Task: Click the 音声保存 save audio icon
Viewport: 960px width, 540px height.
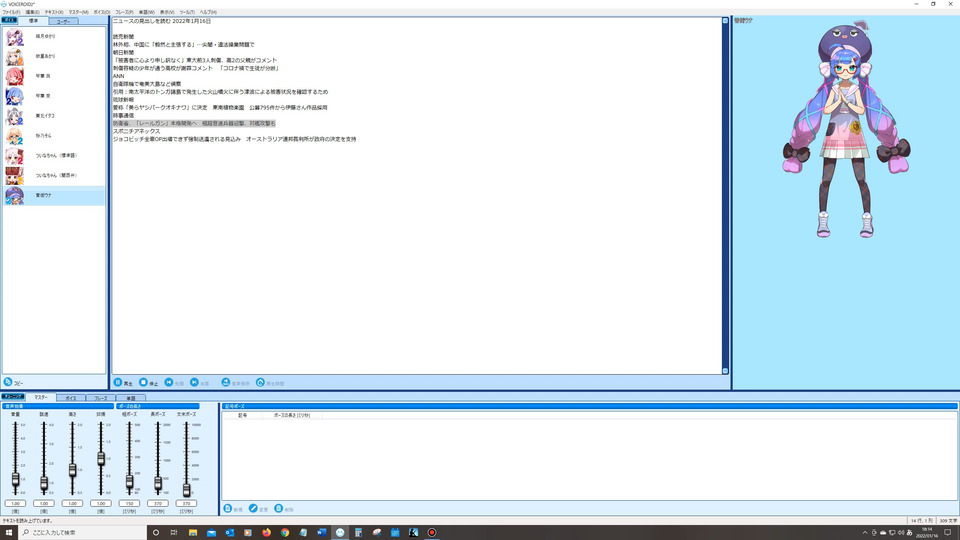Action: coord(225,383)
